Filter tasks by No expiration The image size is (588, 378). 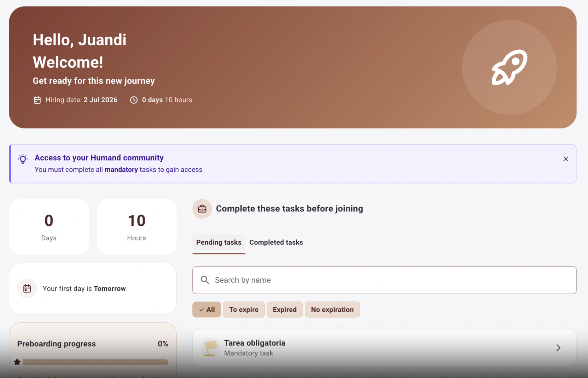332,310
